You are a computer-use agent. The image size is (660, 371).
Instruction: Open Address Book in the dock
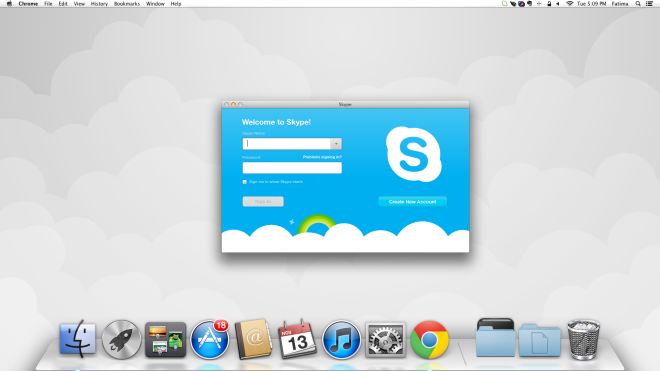[253, 339]
